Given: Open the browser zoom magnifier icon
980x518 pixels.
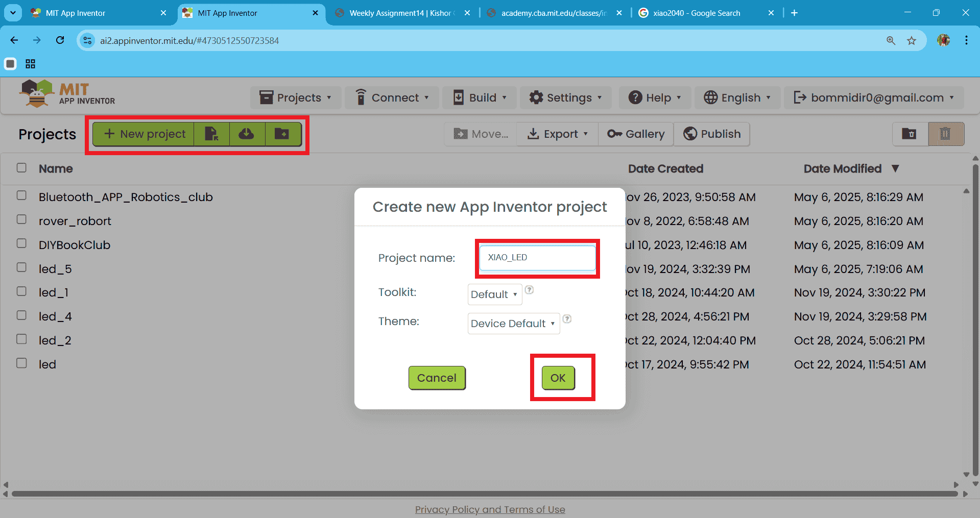Looking at the screenshot, I should click(891, 41).
